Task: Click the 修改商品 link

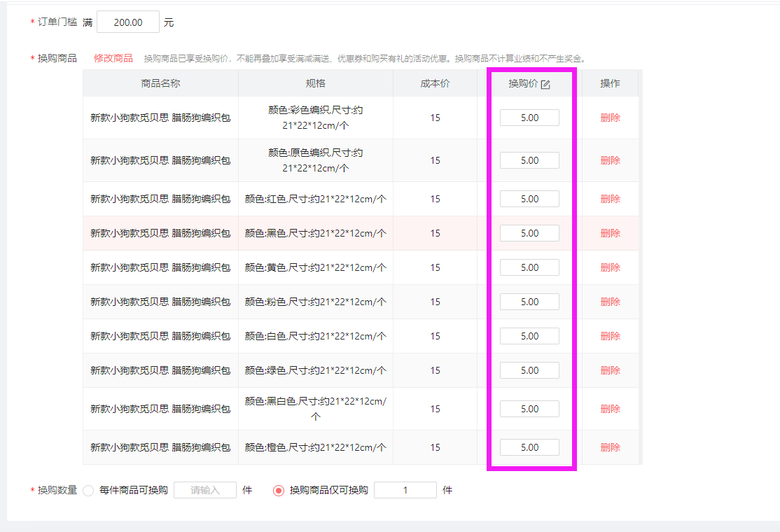Action: click(113, 58)
